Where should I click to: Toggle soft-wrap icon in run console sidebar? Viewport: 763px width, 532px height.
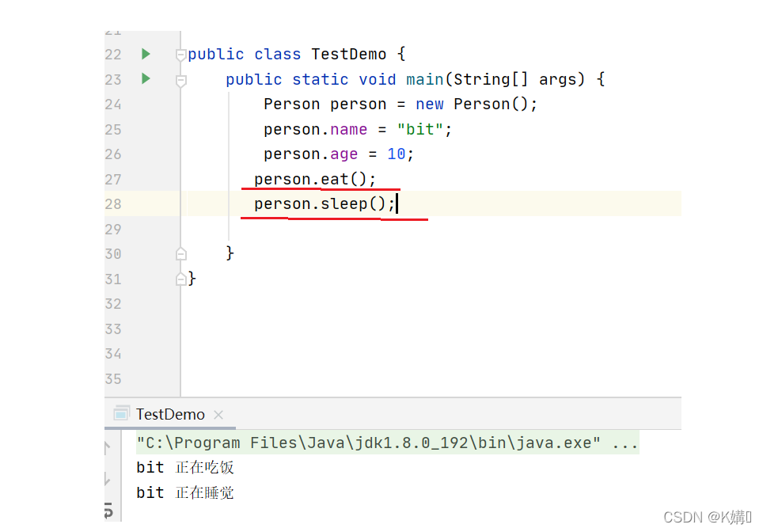(108, 510)
